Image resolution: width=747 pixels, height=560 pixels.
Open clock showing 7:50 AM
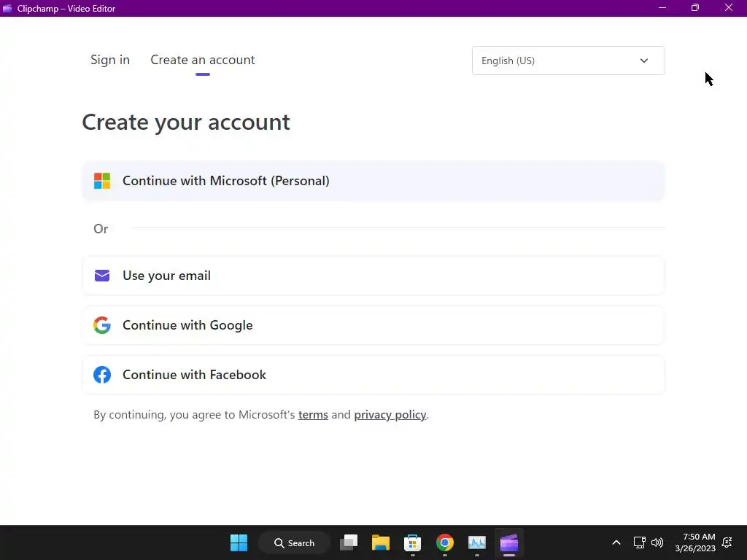695,542
